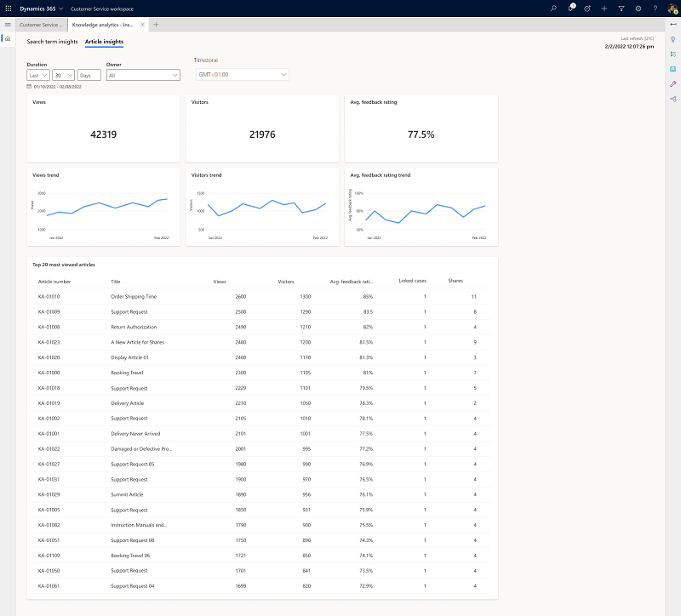
Task: Open the Owner dropdown set to All
Action: point(143,75)
